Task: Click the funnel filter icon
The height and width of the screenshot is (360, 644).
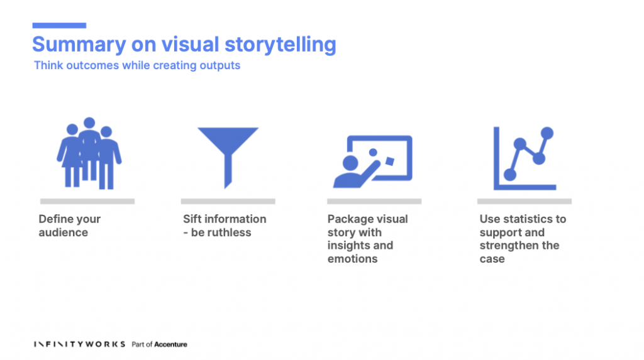Action: pos(228,158)
